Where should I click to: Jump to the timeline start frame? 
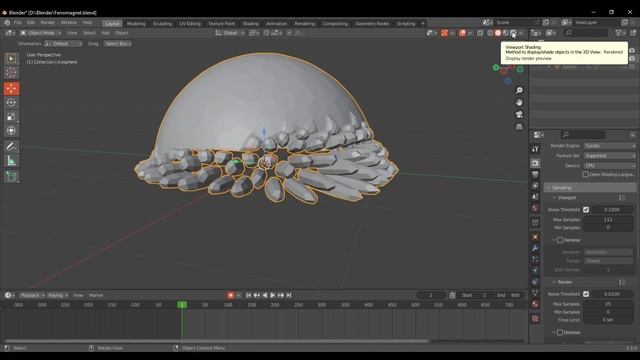[x=249, y=295]
